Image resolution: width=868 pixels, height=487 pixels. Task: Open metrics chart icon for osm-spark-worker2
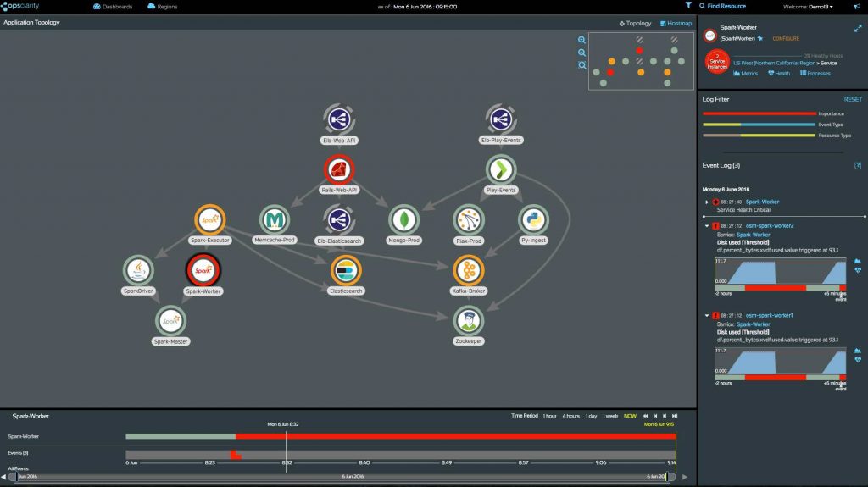click(857, 261)
